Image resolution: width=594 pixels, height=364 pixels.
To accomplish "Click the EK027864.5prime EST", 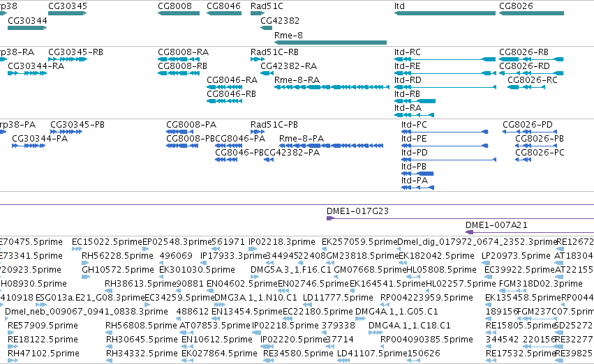I will click(x=186, y=361).
